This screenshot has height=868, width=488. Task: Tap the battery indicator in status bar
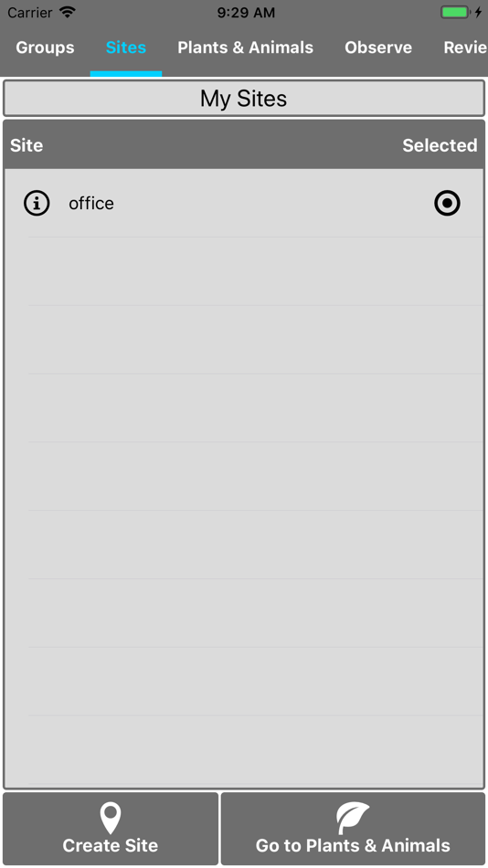[x=455, y=12]
